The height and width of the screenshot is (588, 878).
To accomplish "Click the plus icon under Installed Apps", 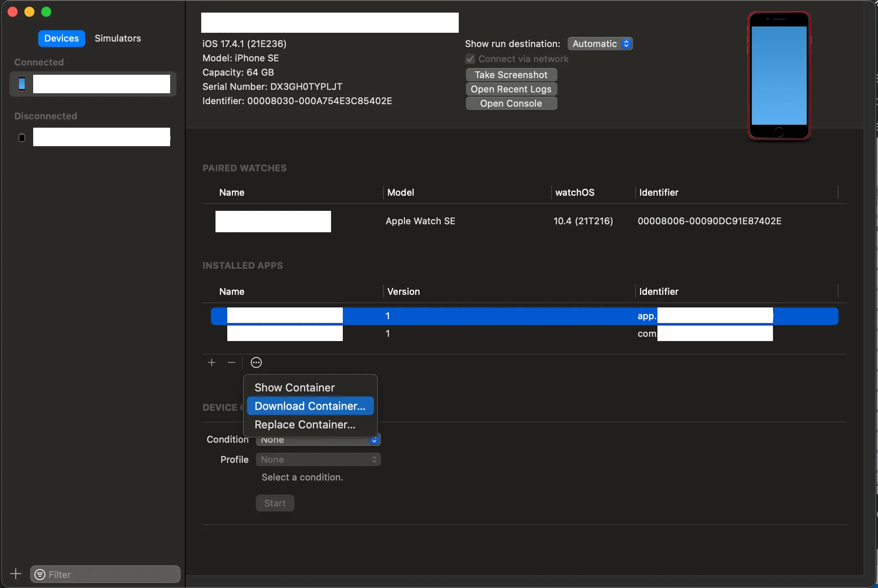I will (212, 362).
